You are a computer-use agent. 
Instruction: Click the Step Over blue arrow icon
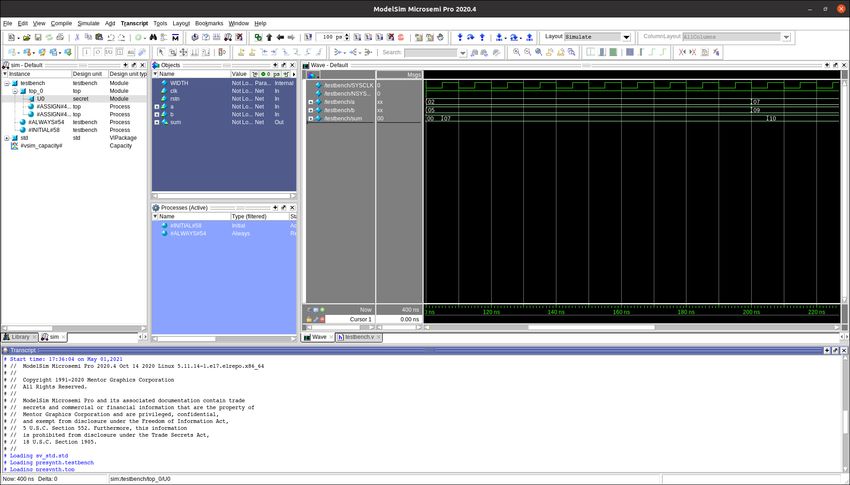(471, 37)
